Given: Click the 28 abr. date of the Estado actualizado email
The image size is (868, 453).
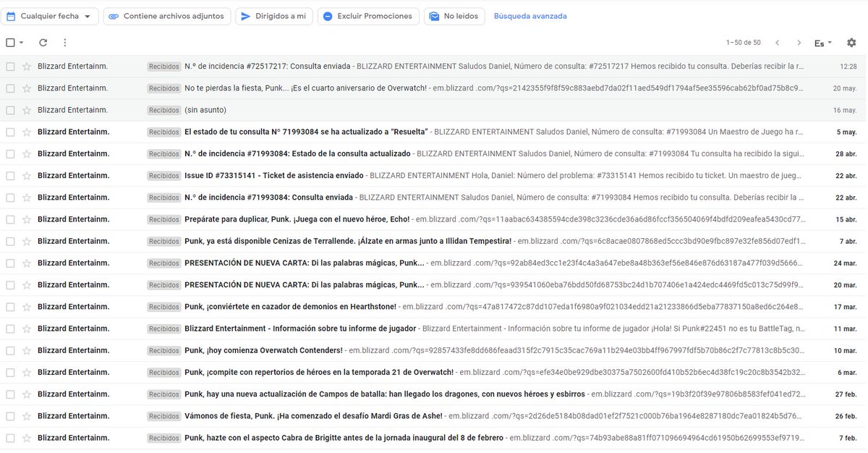Looking at the screenshot, I should tap(845, 153).
